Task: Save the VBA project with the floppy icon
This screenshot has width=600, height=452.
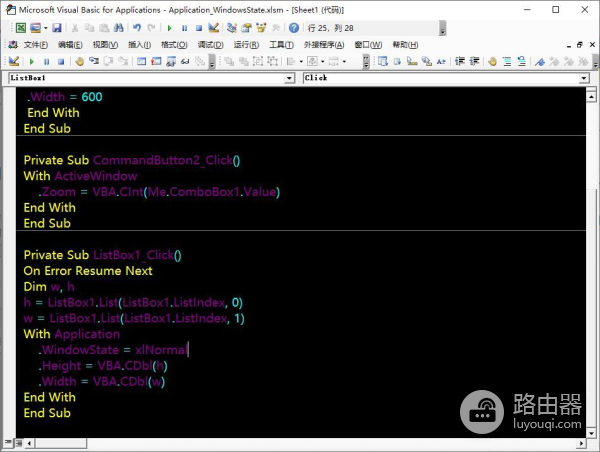Action: click(57, 28)
